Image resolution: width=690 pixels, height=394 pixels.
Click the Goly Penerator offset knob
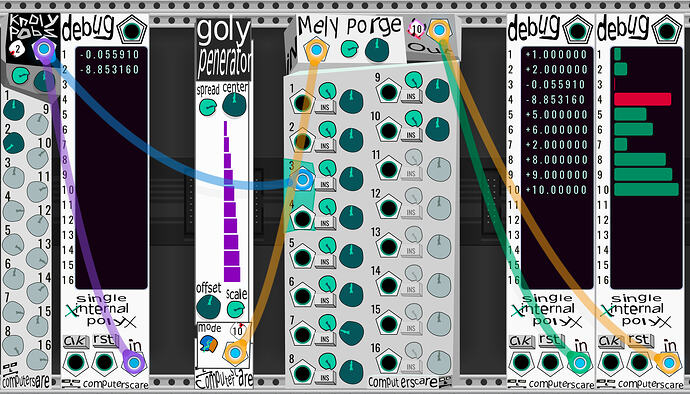click(x=208, y=307)
